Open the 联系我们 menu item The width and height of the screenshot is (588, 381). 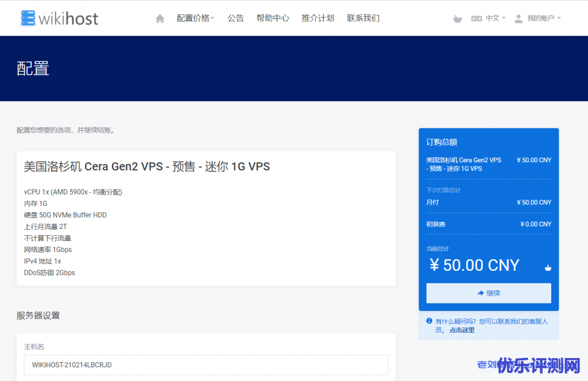363,18
